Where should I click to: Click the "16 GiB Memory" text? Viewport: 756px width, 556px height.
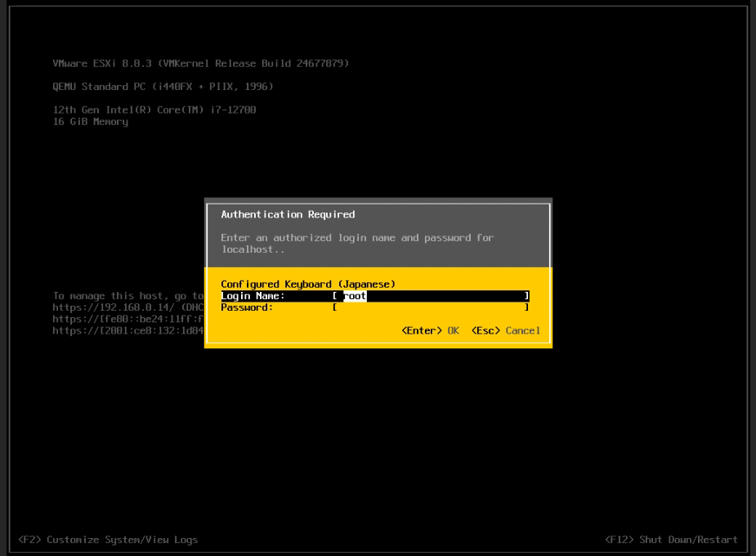tap(91, 122)
